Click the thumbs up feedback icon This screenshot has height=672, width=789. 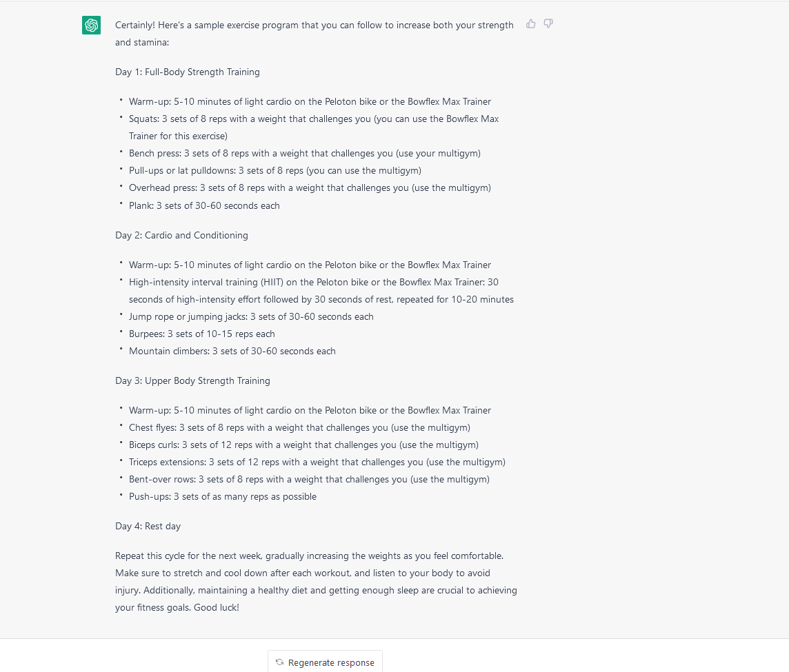531,24
